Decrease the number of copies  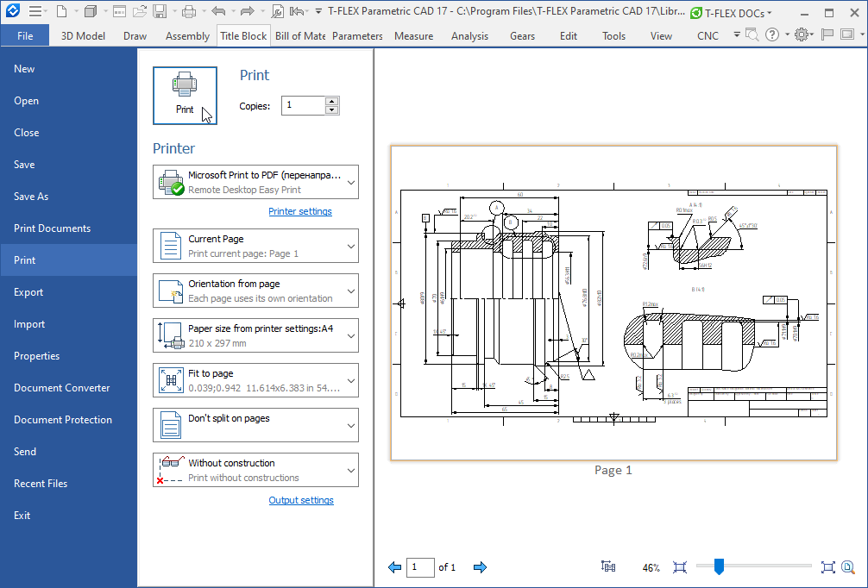(331, 109)
